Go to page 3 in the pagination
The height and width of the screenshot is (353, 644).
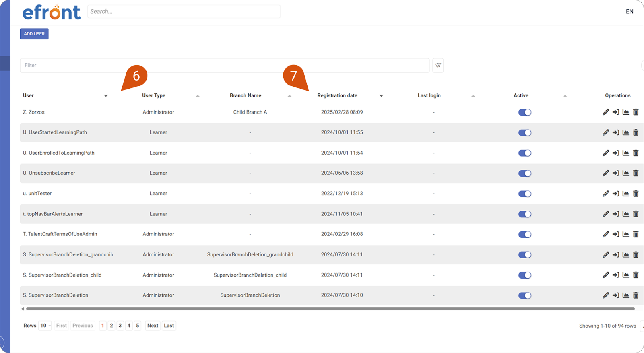tap(120, 326)
